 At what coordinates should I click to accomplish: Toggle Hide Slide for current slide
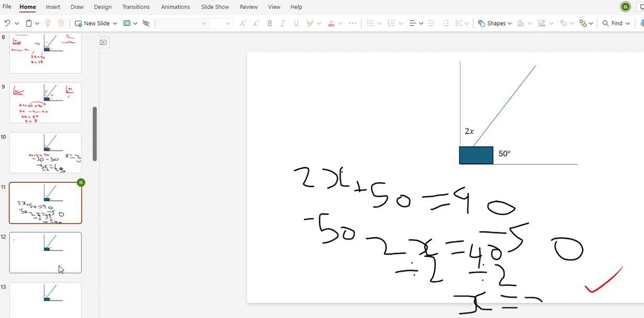146,23
